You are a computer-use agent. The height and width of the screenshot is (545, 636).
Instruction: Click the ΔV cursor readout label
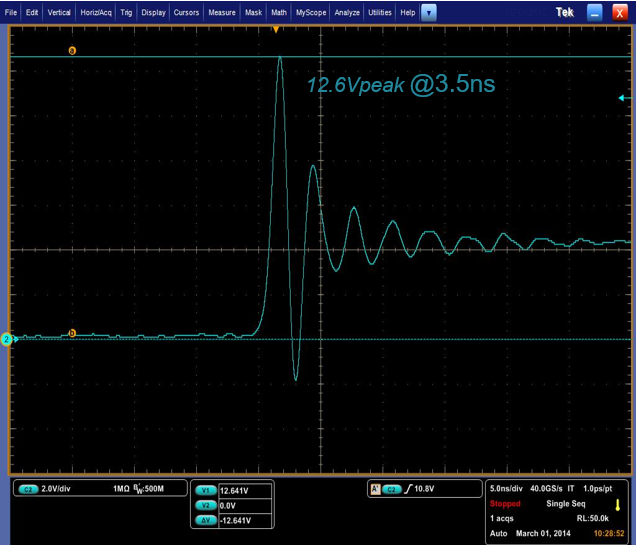(206, 520)
